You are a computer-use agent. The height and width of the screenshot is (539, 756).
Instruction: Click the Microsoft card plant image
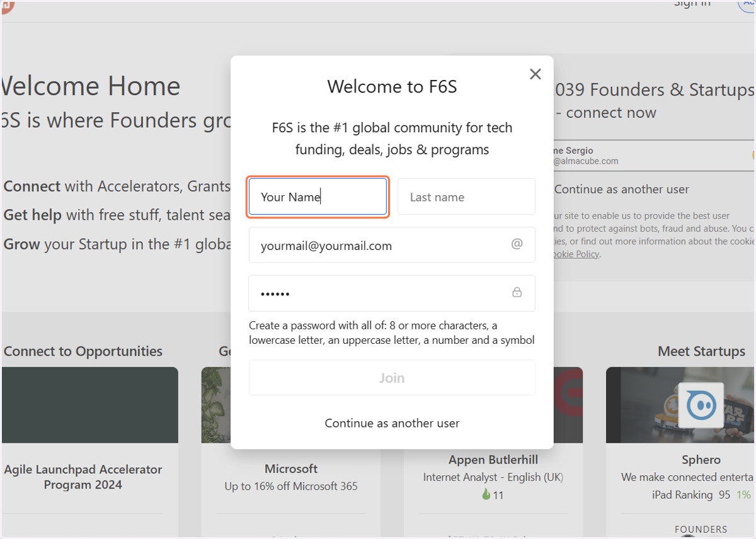[216, 405]
